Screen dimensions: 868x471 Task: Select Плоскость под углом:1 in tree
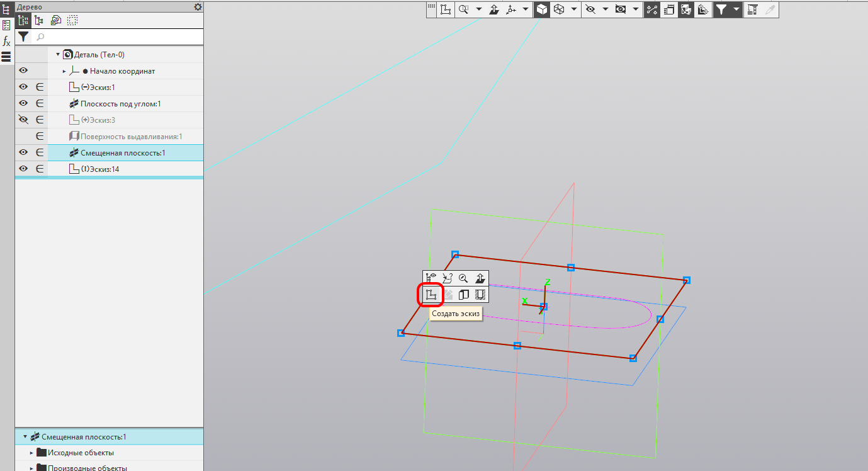[121, 103]
